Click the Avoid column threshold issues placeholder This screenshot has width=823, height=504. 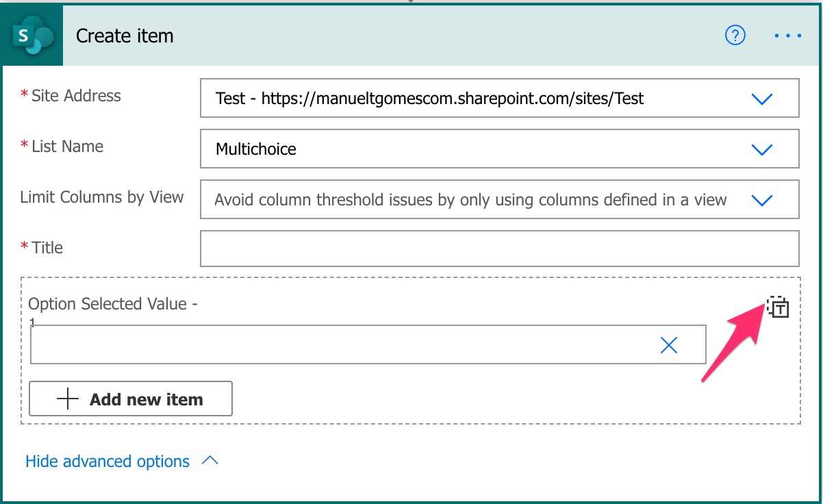point(470,200)
